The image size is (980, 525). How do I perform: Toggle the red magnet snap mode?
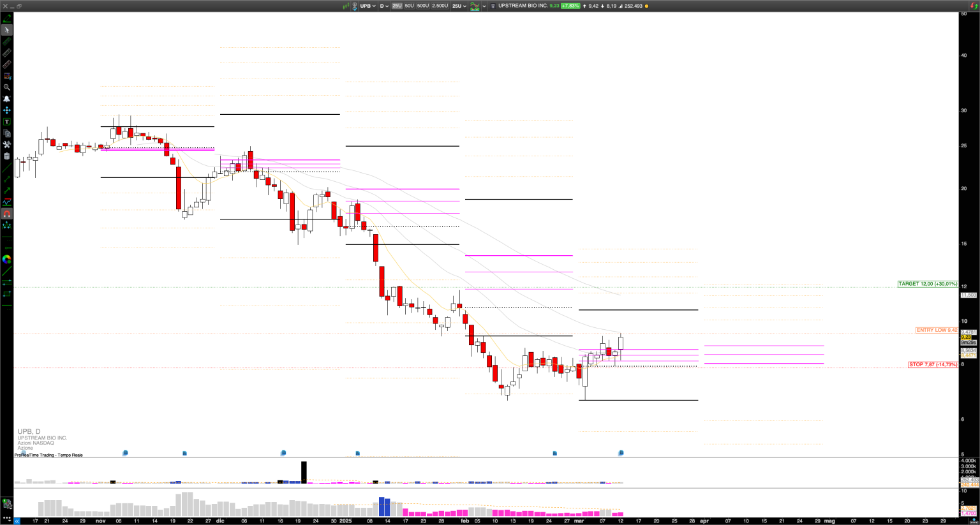coord(7,214)
